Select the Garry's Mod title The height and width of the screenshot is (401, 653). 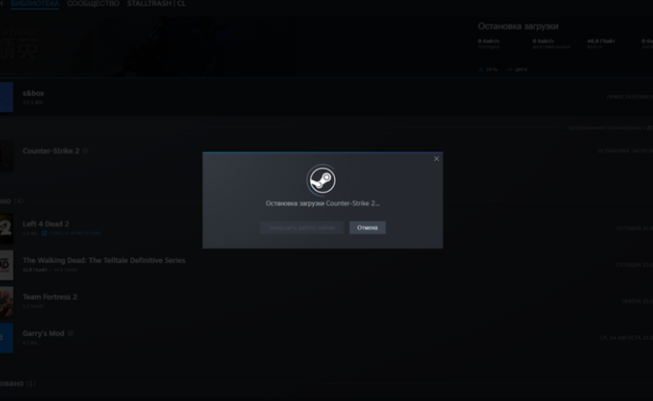click(x=43, y=333)
